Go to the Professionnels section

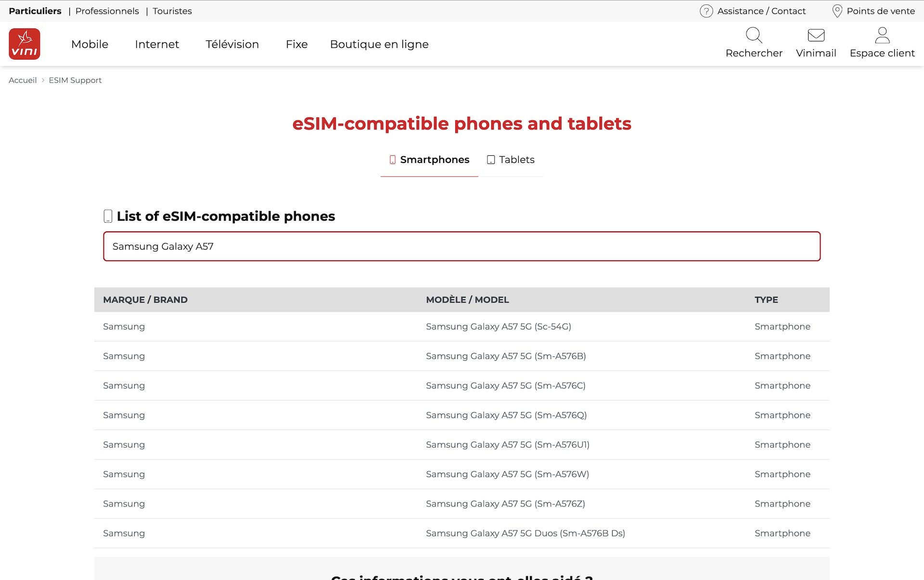(107, 11)
